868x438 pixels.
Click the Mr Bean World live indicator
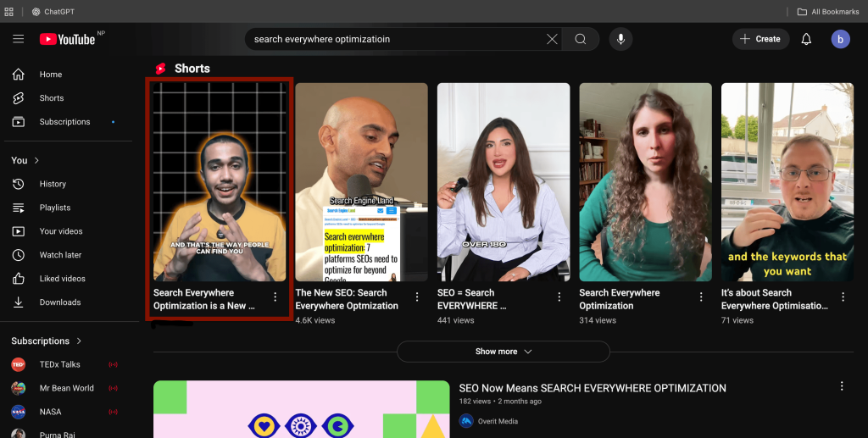click(x=113, y=388)
